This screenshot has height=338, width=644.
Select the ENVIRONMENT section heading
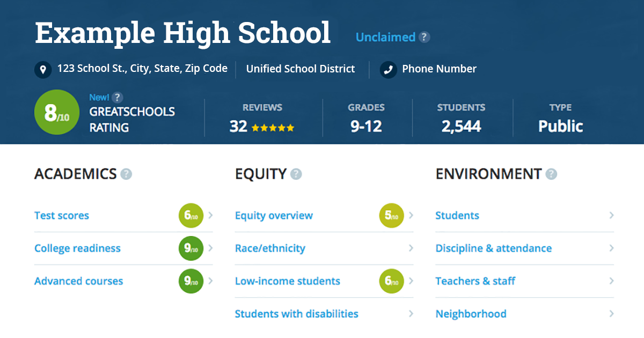489,174
